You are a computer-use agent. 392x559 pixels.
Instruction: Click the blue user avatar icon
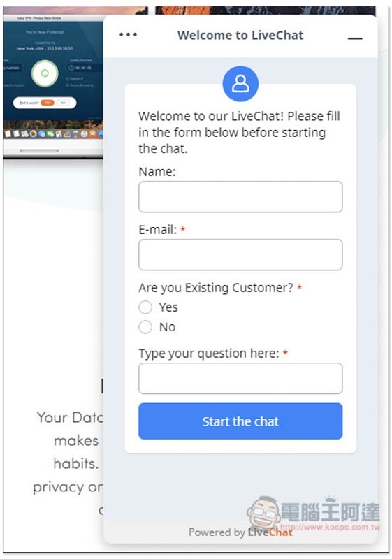(x=240, y=84)
